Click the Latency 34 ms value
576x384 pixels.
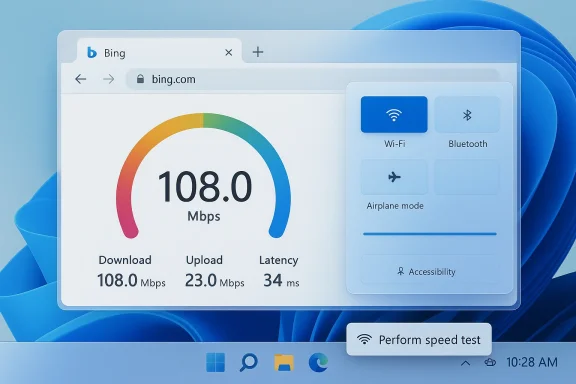coord(281,281)
